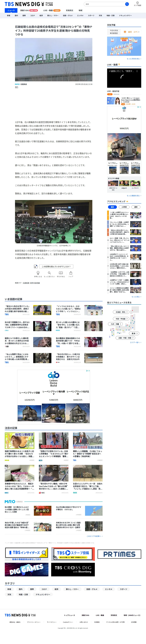Open the スポーツ category in sub navigation
The image size is (146, 644).
[91, 16]
